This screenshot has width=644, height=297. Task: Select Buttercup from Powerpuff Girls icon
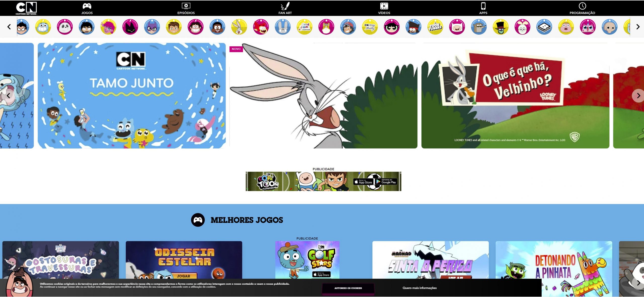392,27
